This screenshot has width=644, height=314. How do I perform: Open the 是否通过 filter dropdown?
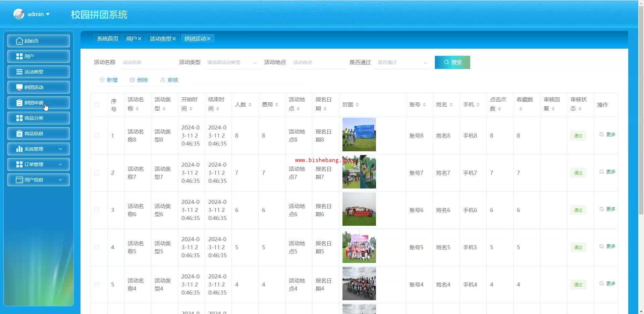402,62
